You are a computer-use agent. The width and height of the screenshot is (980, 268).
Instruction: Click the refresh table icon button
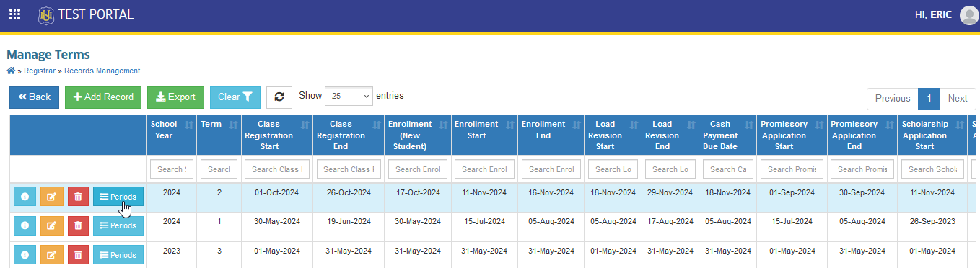(279, 97)
